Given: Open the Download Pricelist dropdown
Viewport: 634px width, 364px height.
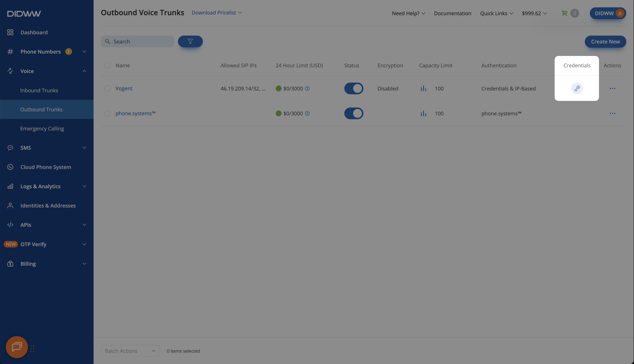Looking at the screenshot, I should (217, 12).
